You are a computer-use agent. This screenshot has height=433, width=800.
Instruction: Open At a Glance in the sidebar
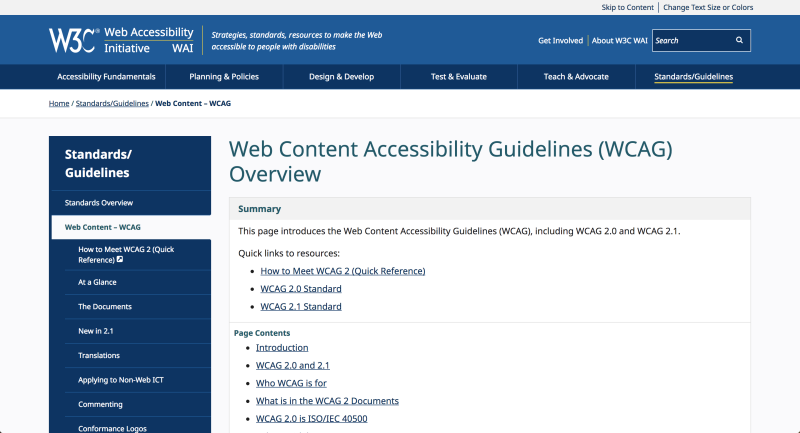pyautogui.click(x=138, y=282)
